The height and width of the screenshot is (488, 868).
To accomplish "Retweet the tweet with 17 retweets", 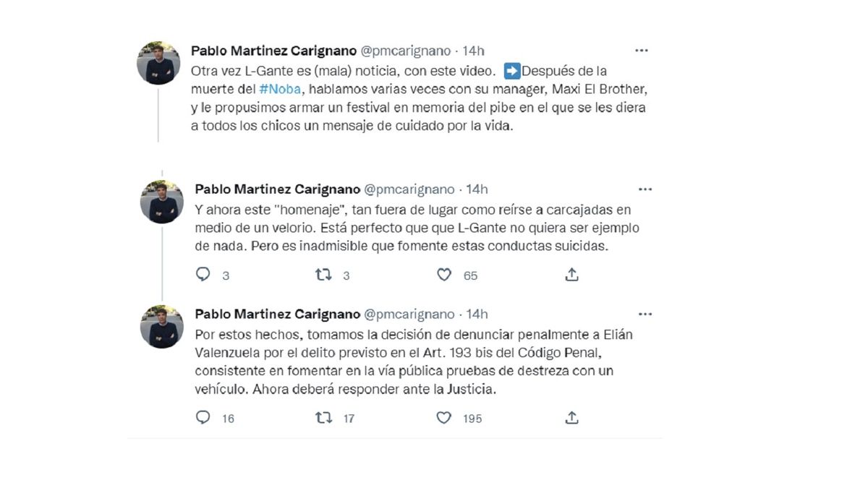I will click(x=323, y=417).
